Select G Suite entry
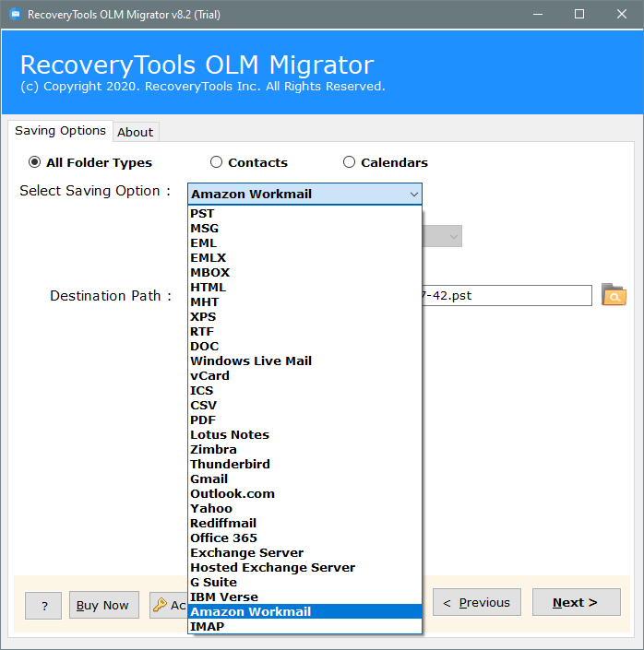Viewport: 644px width, 650px height. pyautogui.click(x=305, y=583)
